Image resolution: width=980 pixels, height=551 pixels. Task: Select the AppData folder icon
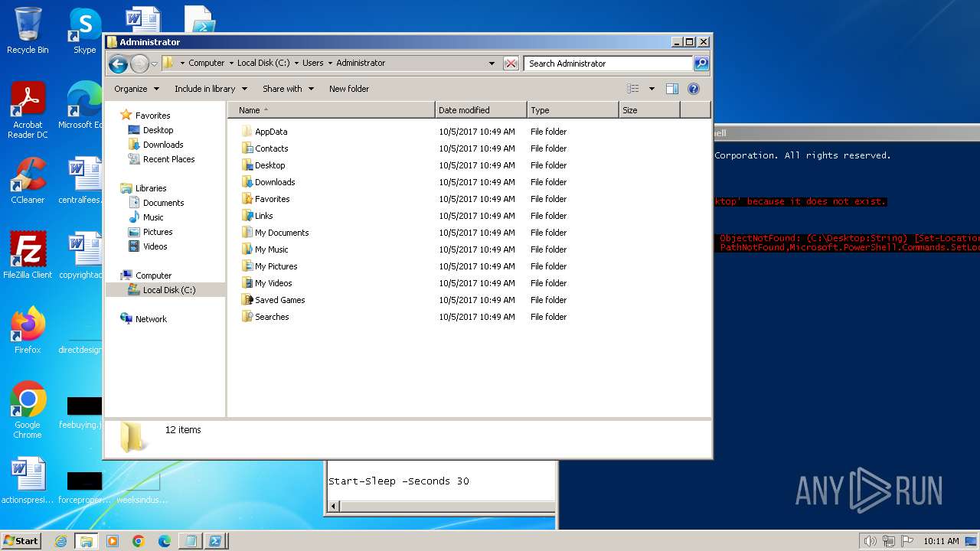(x=247, y=132)
